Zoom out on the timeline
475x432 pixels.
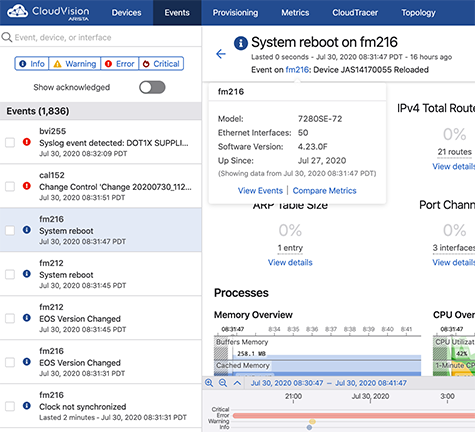[x=223, y=383]
